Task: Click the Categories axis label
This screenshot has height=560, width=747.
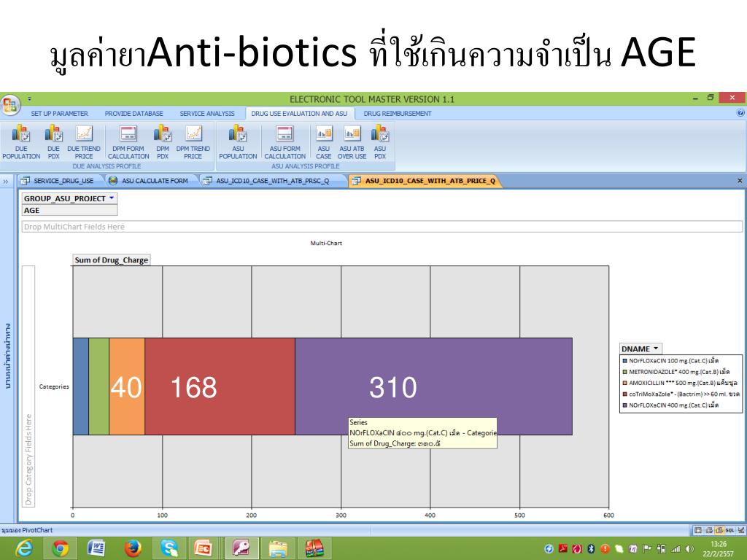Action: (54, 386)
